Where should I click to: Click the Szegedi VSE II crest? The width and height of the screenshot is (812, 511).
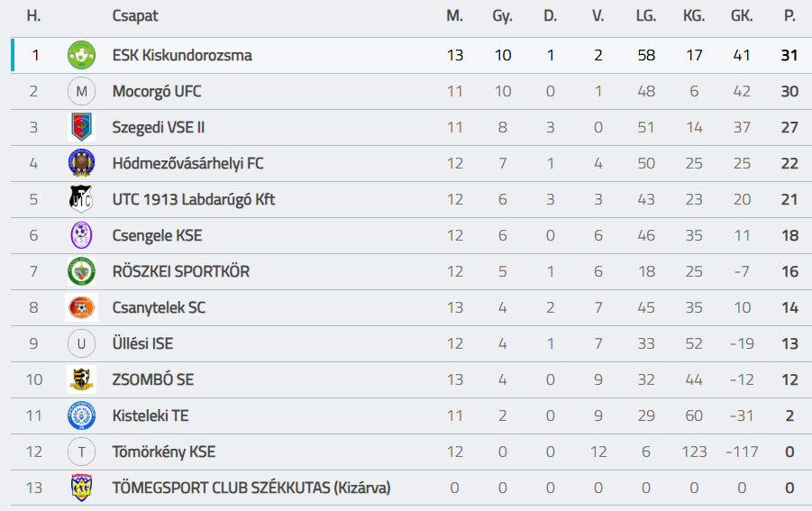click(81, 127)
